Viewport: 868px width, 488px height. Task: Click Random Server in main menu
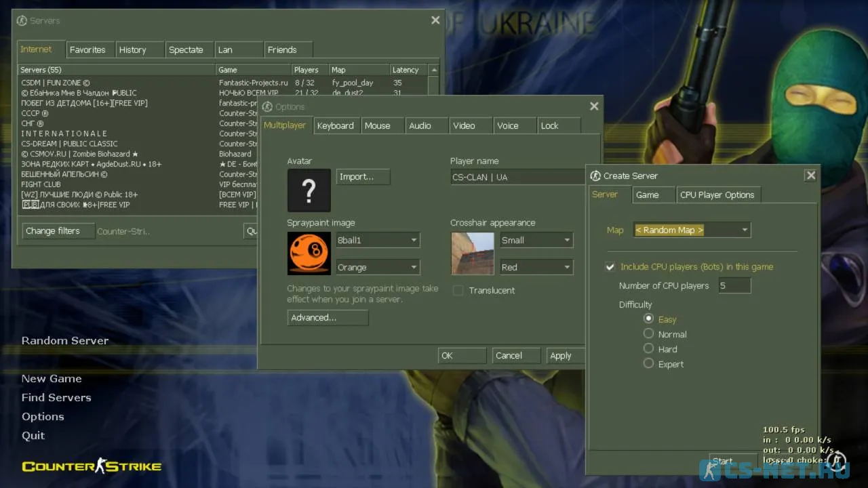coord(65,341)
